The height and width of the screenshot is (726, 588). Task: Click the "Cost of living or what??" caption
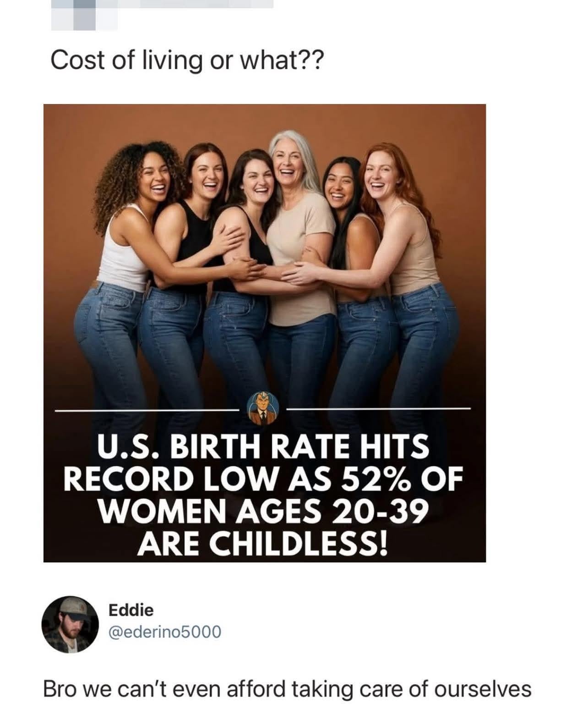(x=187, y=60)
